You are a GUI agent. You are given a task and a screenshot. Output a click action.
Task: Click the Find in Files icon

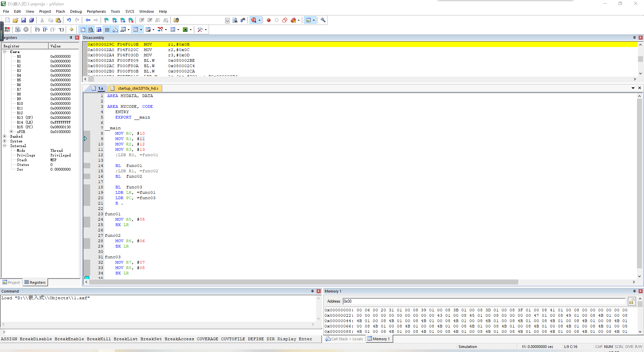[x=176, y=20]
